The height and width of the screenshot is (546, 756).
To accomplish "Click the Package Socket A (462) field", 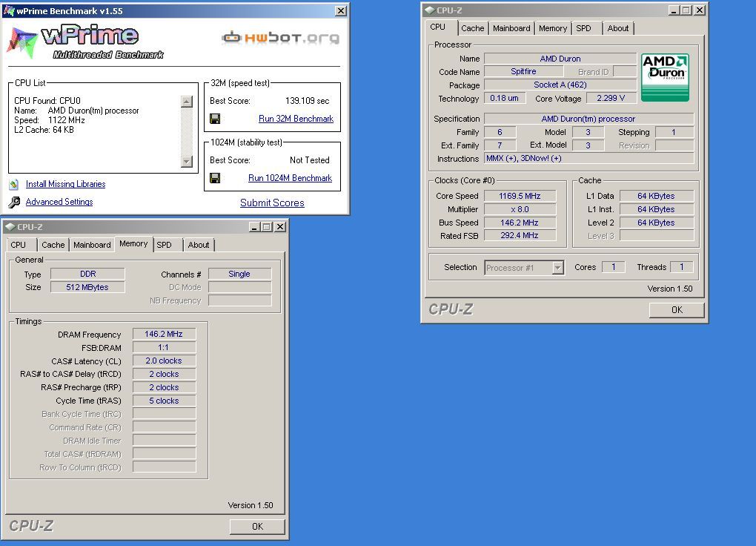I will (560, 85).
